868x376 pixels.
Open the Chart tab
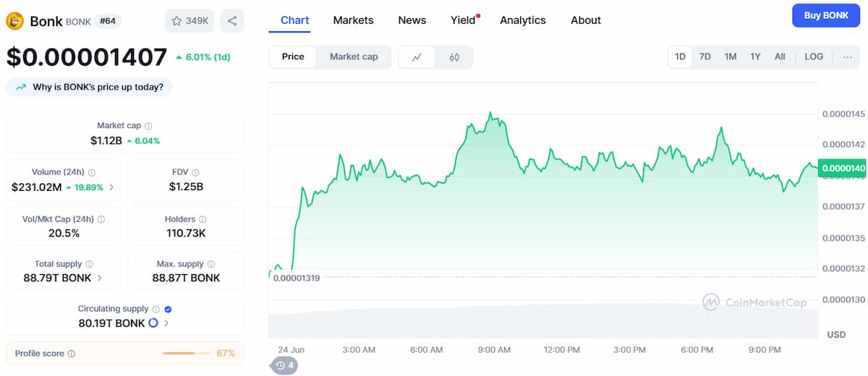[295, 20]
